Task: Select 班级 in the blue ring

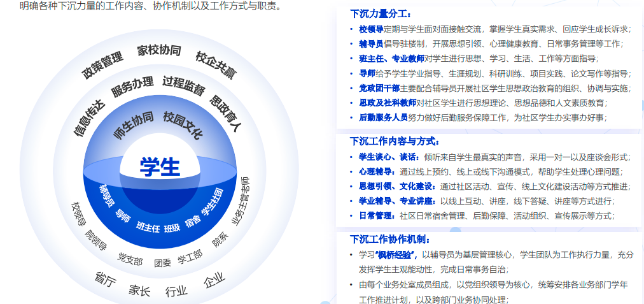Action: (172, 228)
